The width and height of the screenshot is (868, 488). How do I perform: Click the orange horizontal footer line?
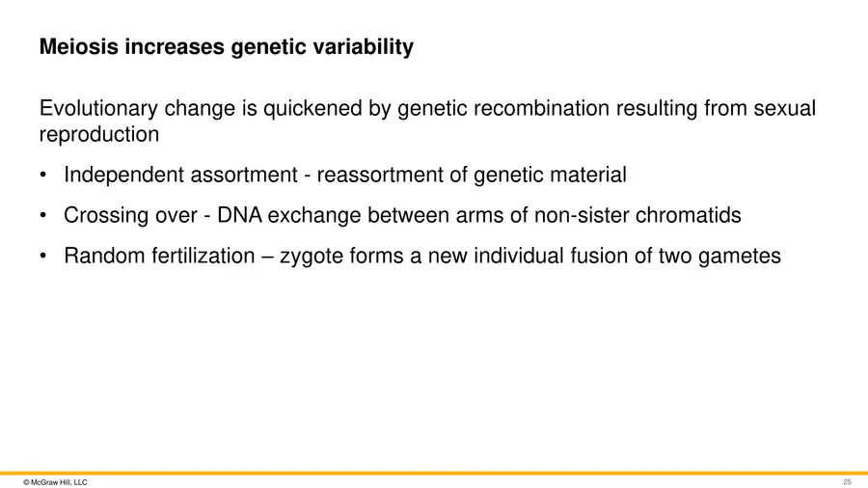[434, 474]
